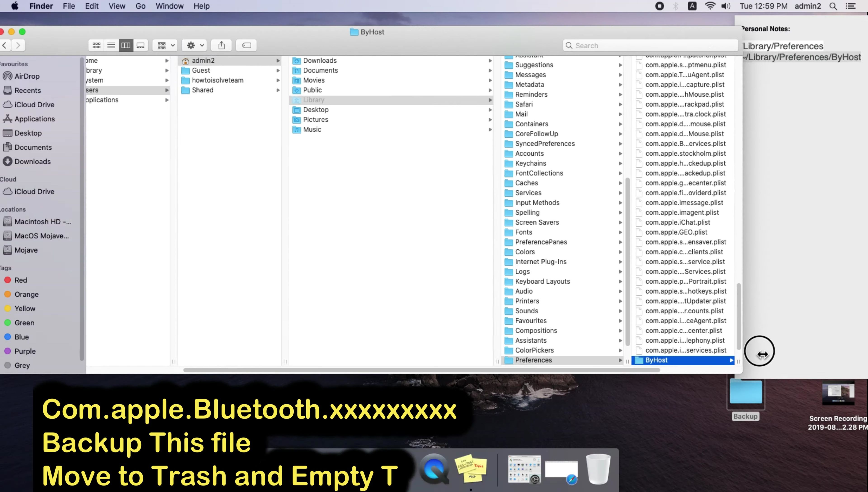
Task: Open the Help menu
Action: pos(202,6)
